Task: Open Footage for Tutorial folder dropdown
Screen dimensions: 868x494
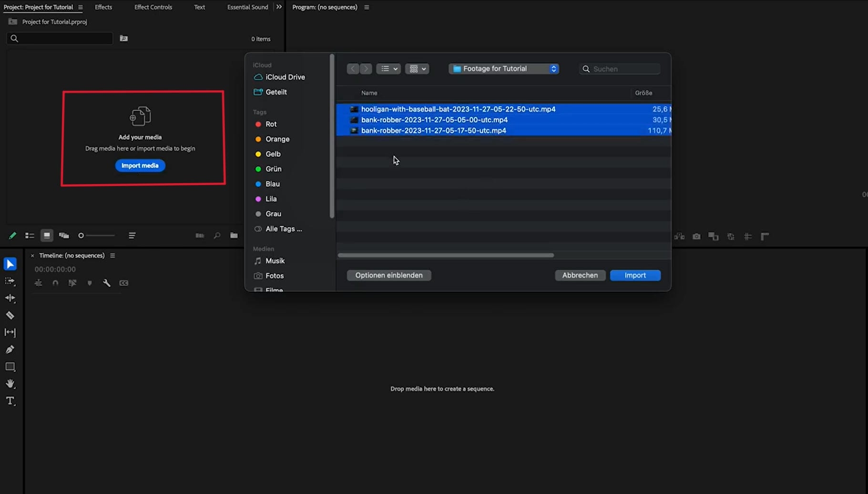Action: click(x=504, y=69)
